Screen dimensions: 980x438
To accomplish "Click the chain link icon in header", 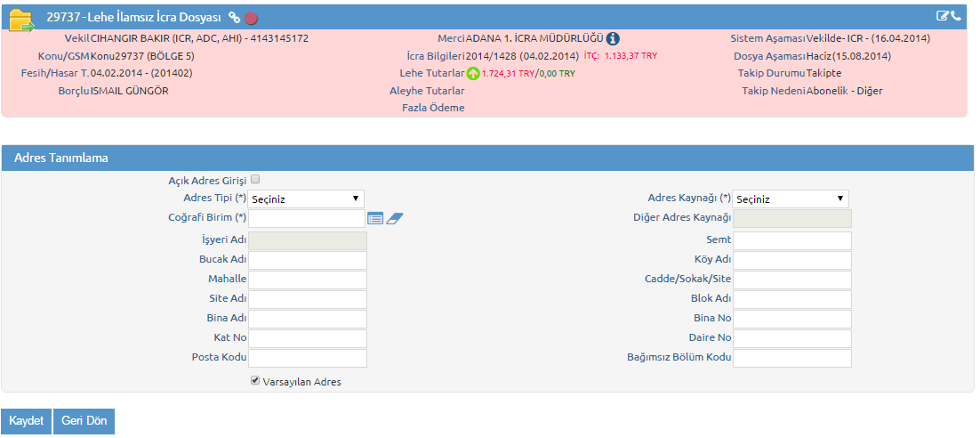I will 235,18.
